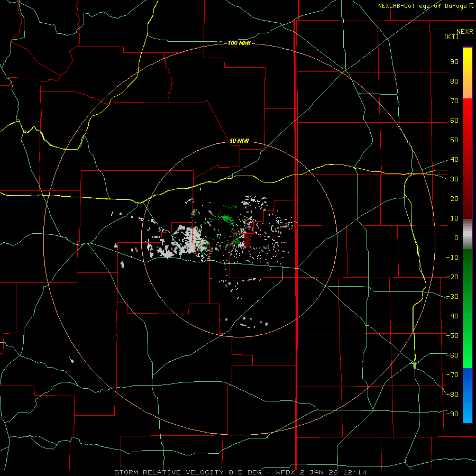The image size is (476, 476).
Task: Click the 60 value on the velocity scale
Action: click(x=454, y=120)
